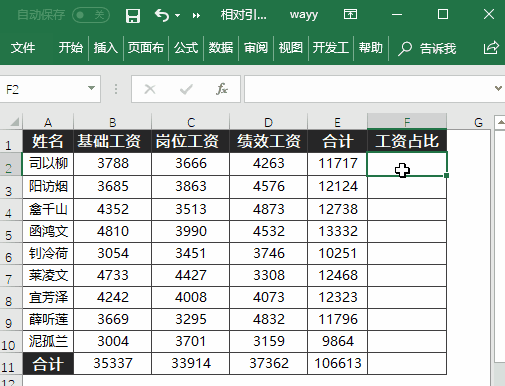Viewport: 505px width, 386px height.
Task: Select the cell with value 9864
Action: point(337,341)
